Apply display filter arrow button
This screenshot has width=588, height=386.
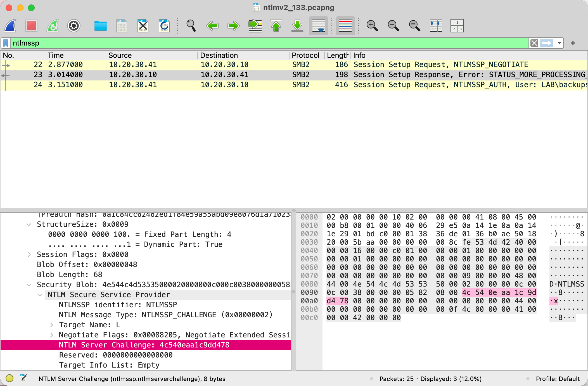point(547,43)
